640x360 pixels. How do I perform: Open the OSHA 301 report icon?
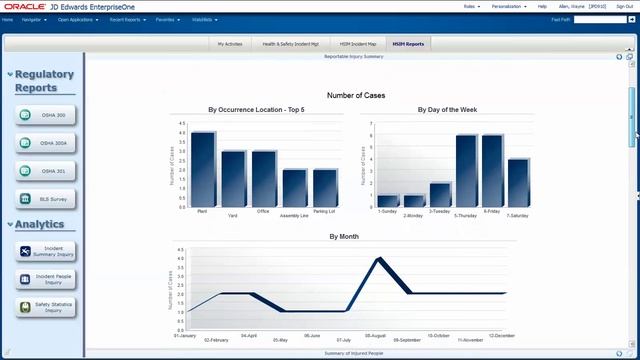click(25, 171)
